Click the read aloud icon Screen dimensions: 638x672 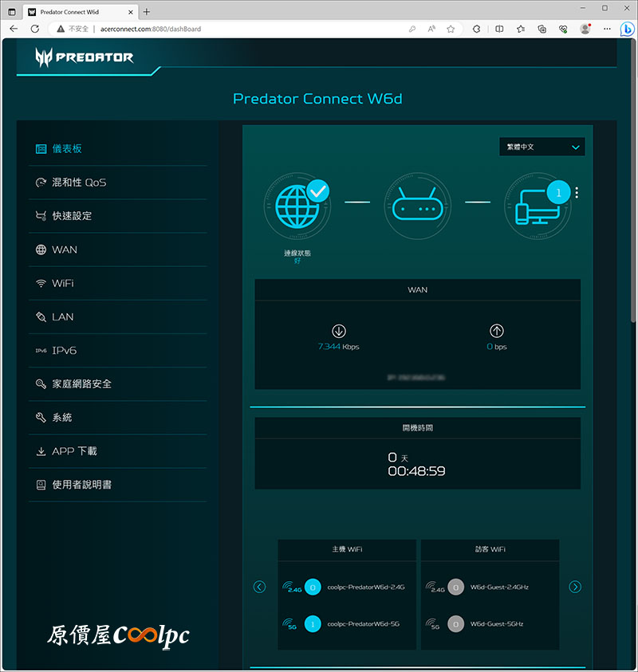[431, 29]
